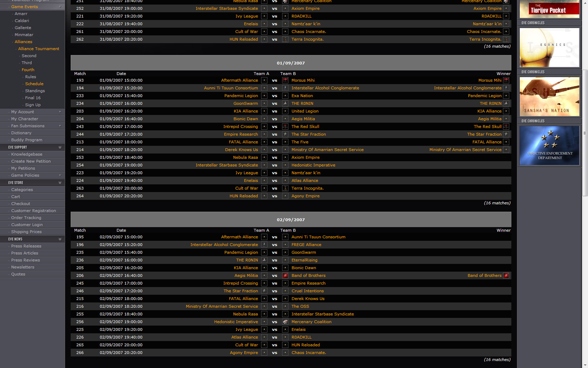
Task: Open Terra Incognita's Team B logo in match 263
Action: [285, 188]
